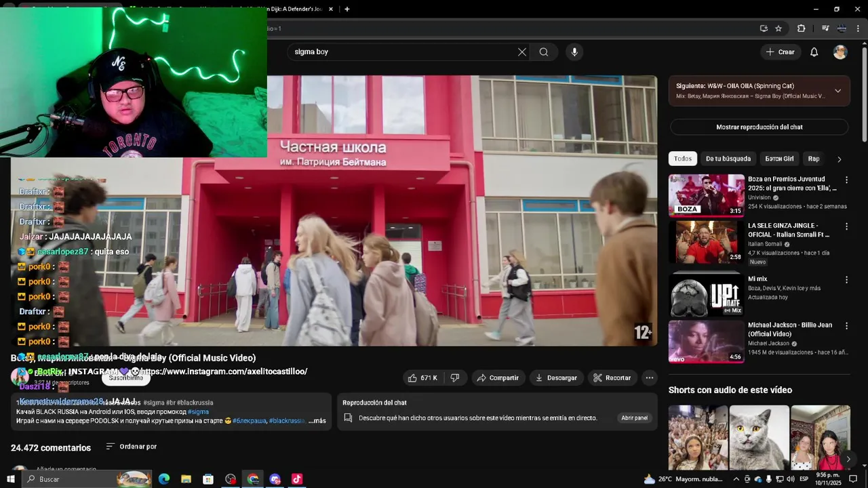Bookmark this page with star icon
Screen dimensions: 868x488
778,28
